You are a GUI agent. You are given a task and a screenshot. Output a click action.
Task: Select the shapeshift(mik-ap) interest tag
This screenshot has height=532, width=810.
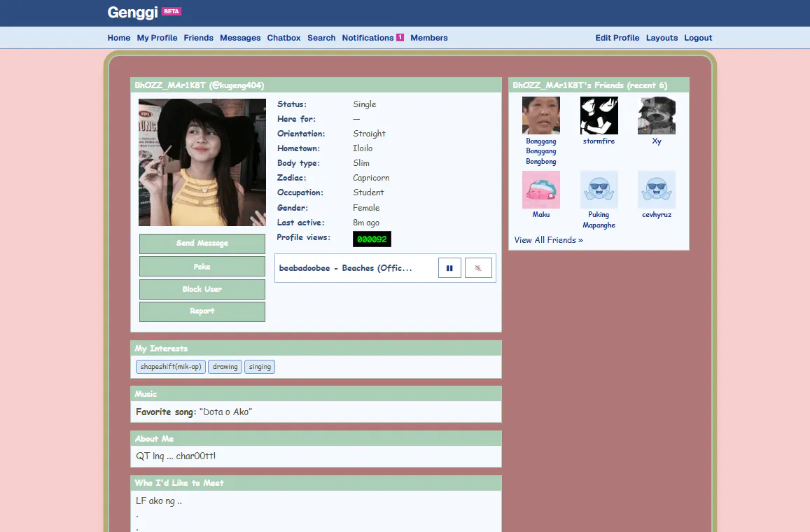coord(171,367)
